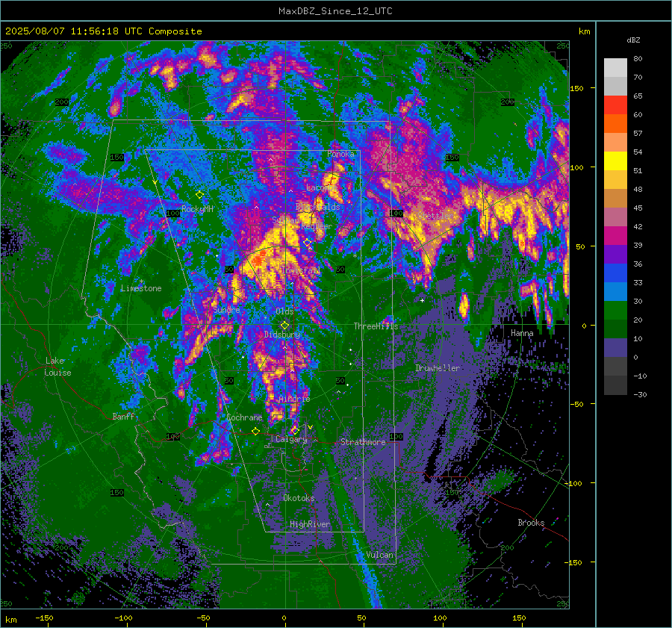Viewport: 672px width, 628px height.
Task: Click the Strathmore label
Action: (x=363, y=442)
